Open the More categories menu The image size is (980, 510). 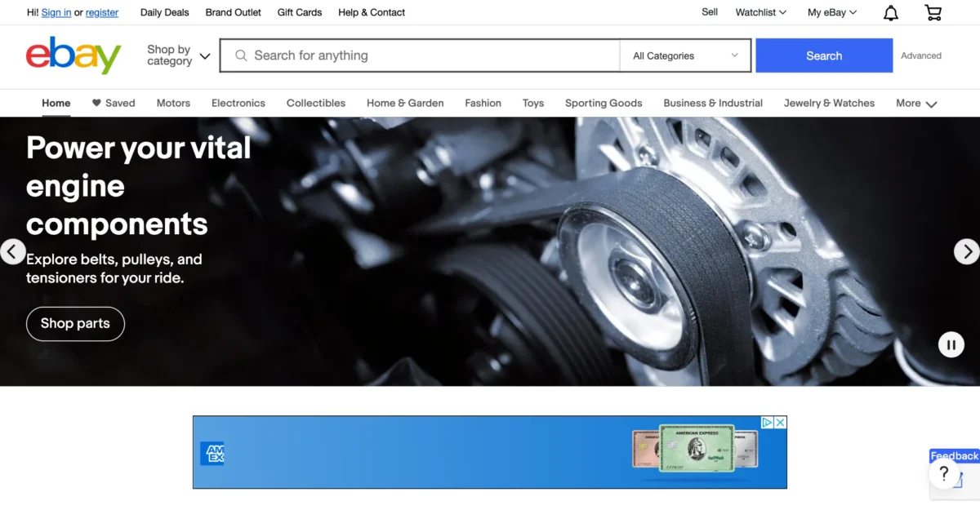[915, 104]
